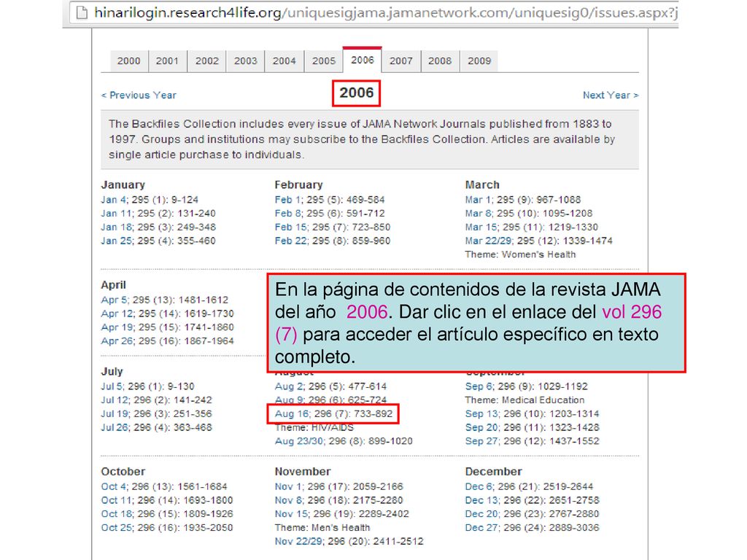This screenshot has width=747, height=560.
Task: Open the Jan 4 issue link
Action: [113, 200]
